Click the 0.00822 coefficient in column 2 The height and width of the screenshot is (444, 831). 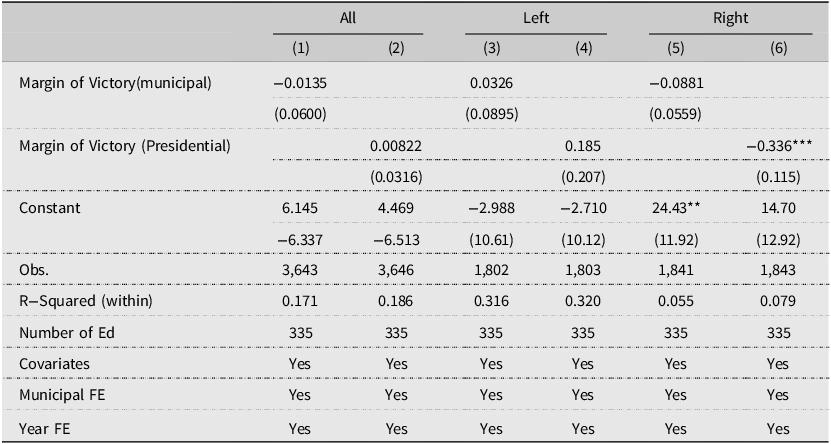click(396, 146)
